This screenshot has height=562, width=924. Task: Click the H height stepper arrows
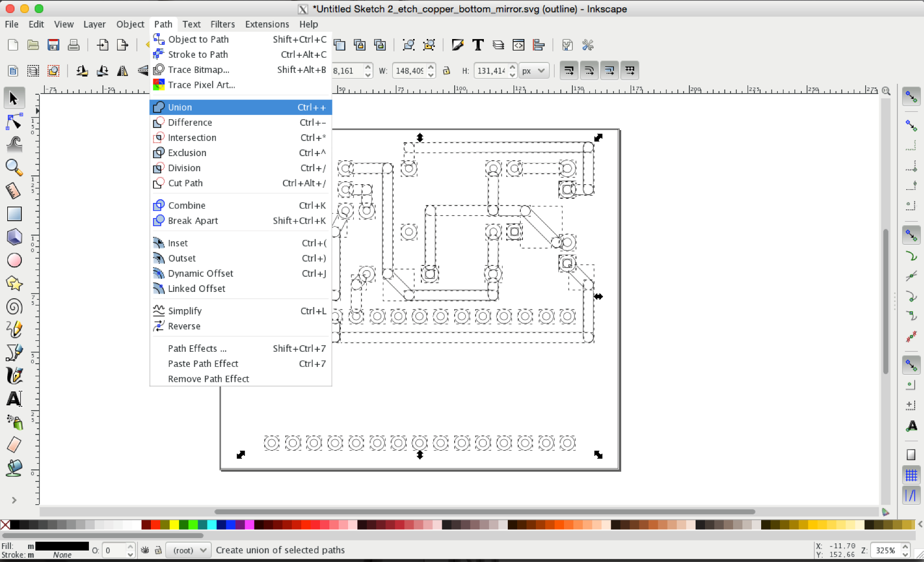(x=512, y=71)
